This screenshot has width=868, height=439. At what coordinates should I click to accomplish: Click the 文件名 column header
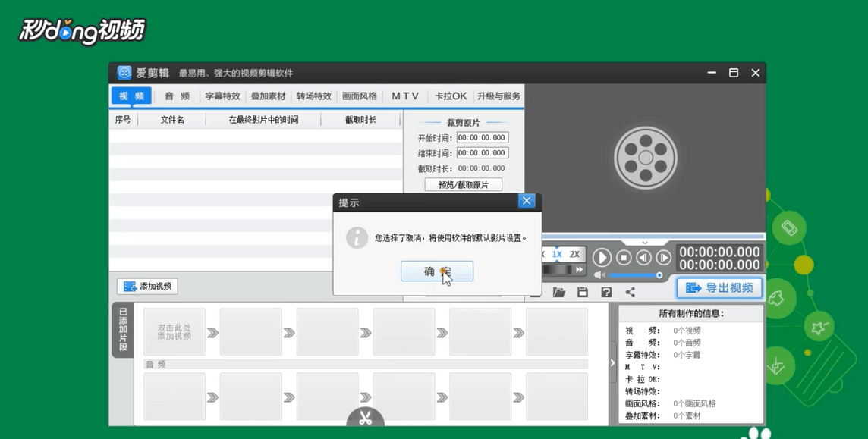[172, 120]
